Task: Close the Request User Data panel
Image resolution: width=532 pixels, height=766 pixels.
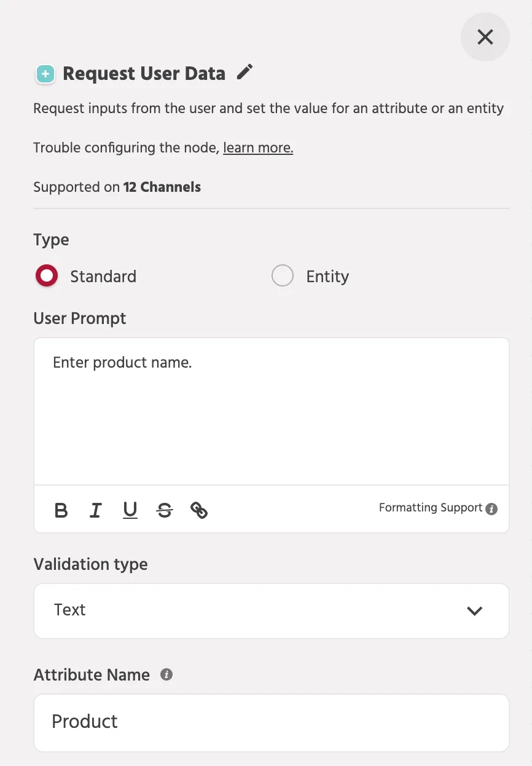Action: (x=485, y=37)
